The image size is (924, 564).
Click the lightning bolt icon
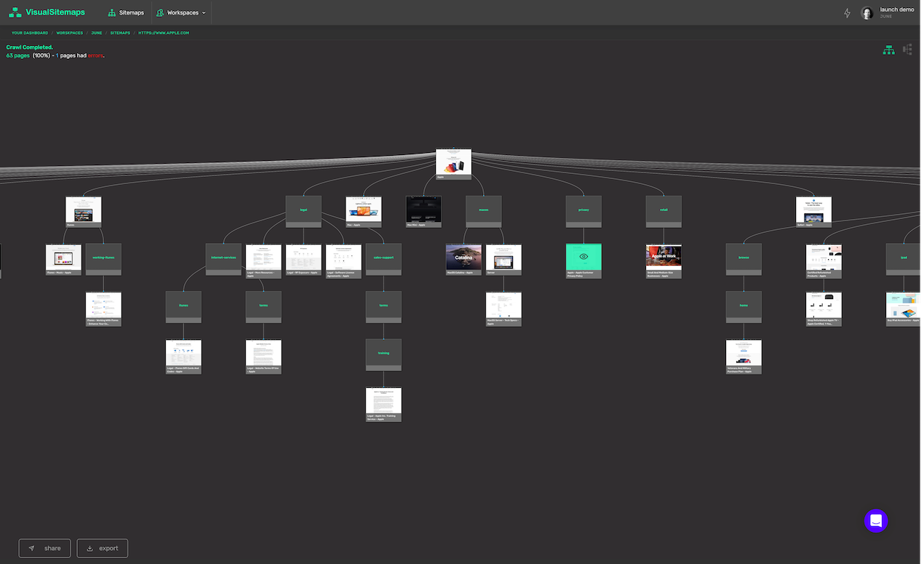(847, 13)
